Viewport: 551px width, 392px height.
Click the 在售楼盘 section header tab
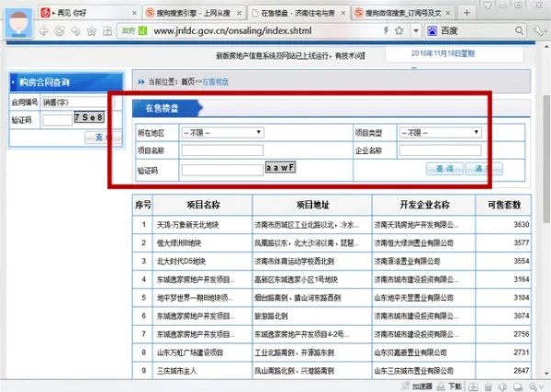(163, 108)
